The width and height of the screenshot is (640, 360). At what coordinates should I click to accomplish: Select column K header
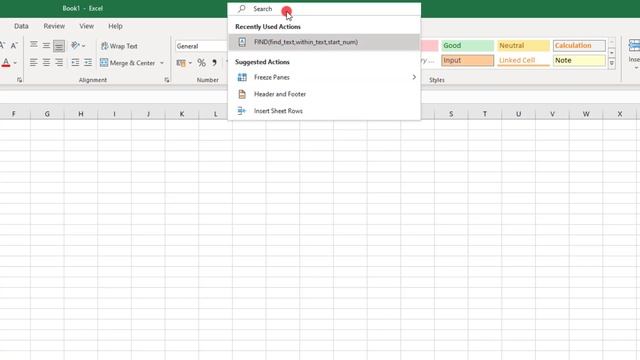[182, 114]
